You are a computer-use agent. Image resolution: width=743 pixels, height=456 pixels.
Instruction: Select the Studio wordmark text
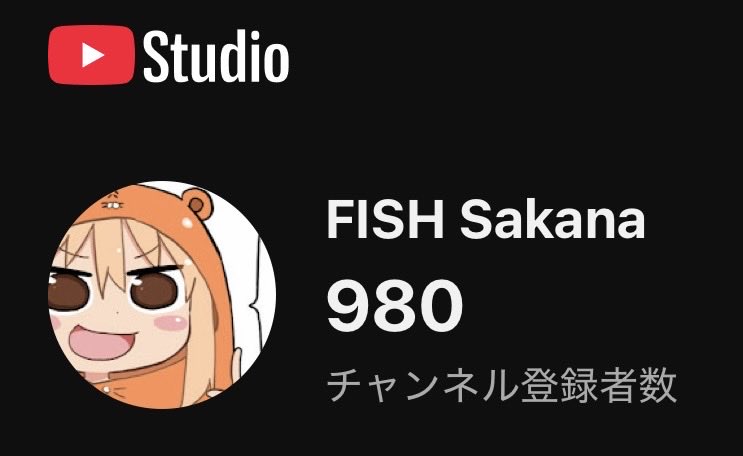point(216,56)
